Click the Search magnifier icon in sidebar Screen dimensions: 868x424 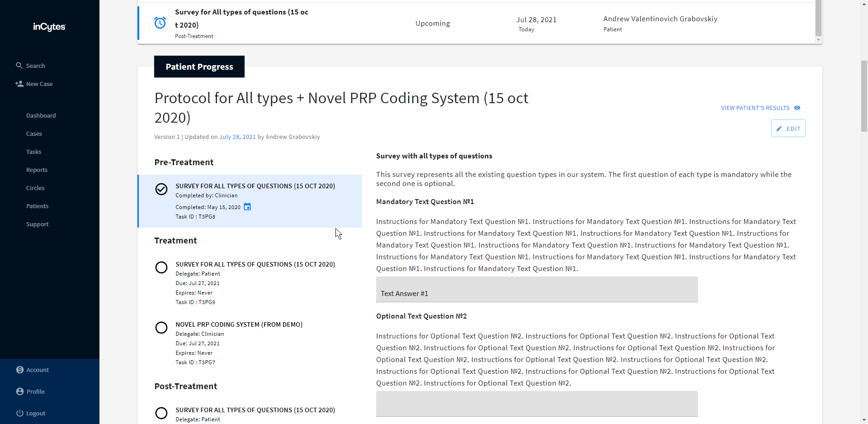[x=19, y=66]
